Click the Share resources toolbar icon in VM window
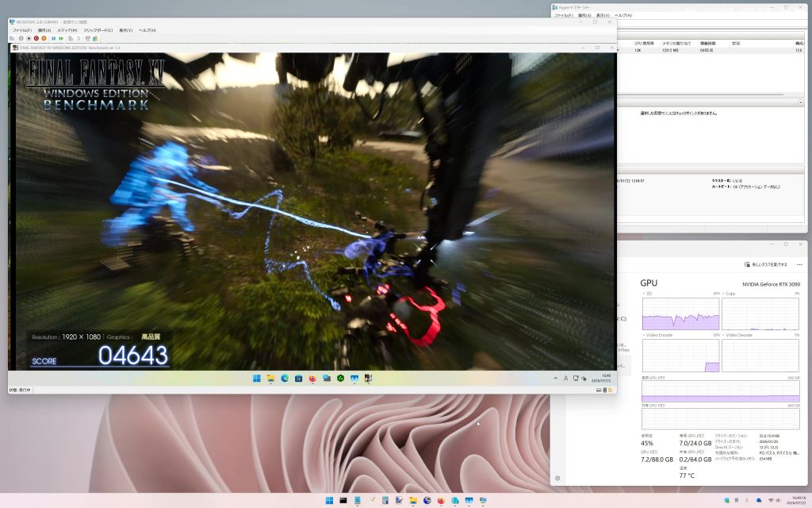This screenshot has width=812, height=508. tap(95, 38)
